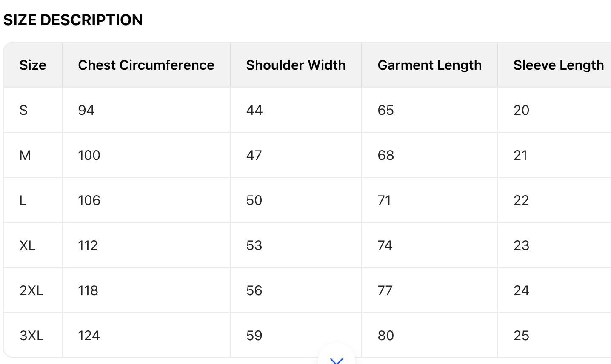Select the XL size row label
The image size is (611, 364).
(x=27, y=245)
